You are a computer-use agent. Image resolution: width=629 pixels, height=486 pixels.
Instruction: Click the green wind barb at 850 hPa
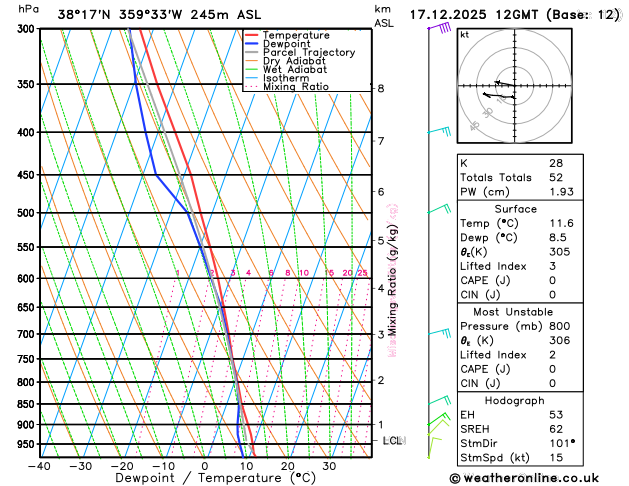(439, 400)
